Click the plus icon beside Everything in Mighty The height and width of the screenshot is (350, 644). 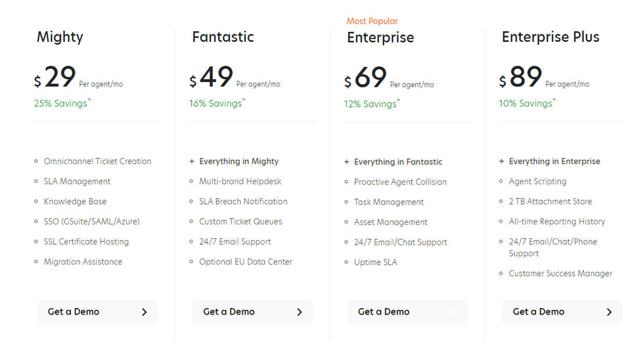click(192, 162)
